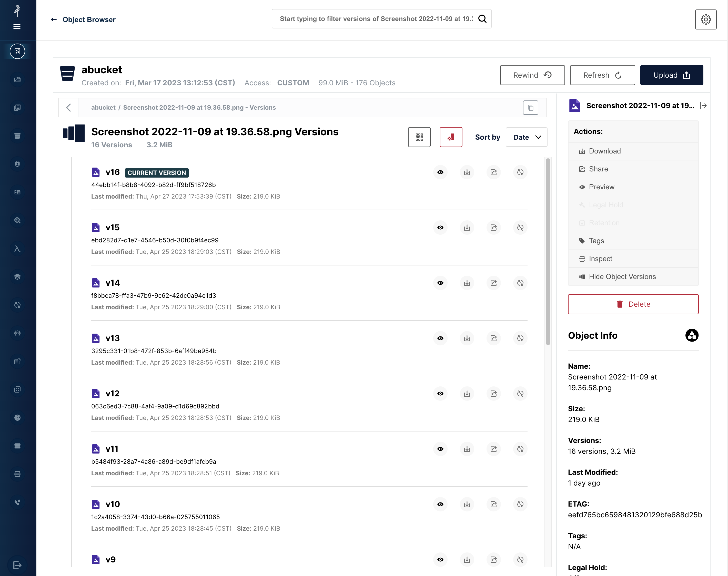Viewport: 728px width, 576px height.
Task: Click abucket in the breadcrumb path
Action: point(103,108)
